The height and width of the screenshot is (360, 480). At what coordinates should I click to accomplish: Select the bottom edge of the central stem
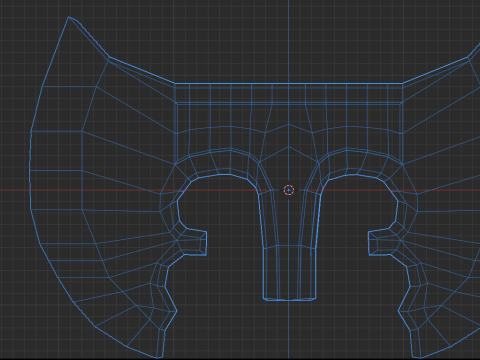289,299
